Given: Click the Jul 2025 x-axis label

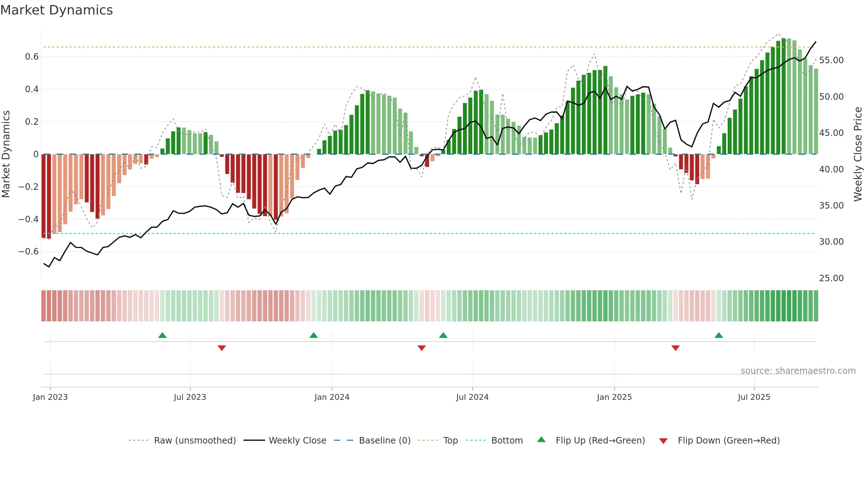Looking at the screenshot, I should tap(754, 397).
